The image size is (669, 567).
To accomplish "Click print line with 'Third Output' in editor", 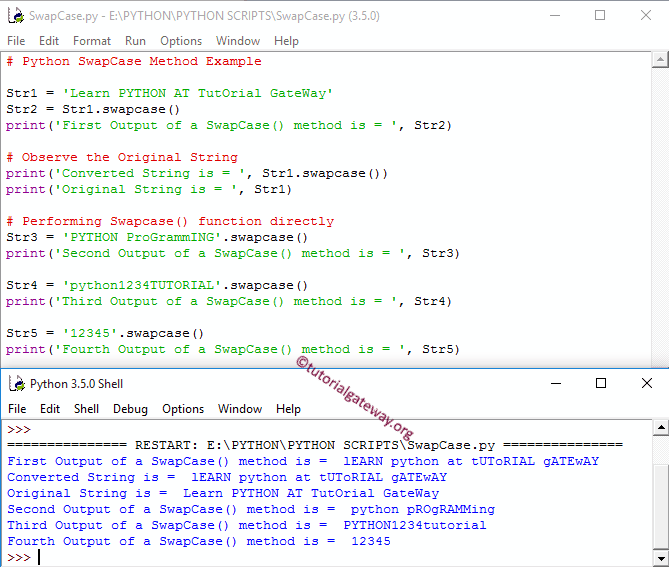I will click(x=229, y=301).
